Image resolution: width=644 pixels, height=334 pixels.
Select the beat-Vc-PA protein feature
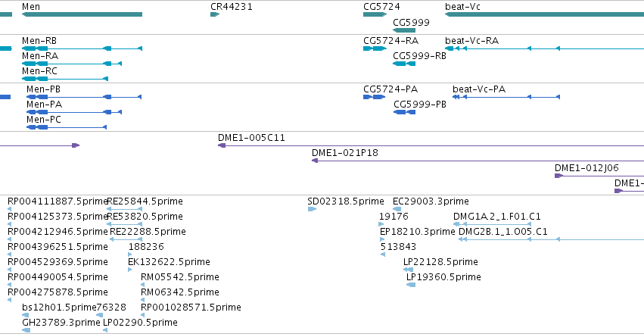tap(506, 97)
